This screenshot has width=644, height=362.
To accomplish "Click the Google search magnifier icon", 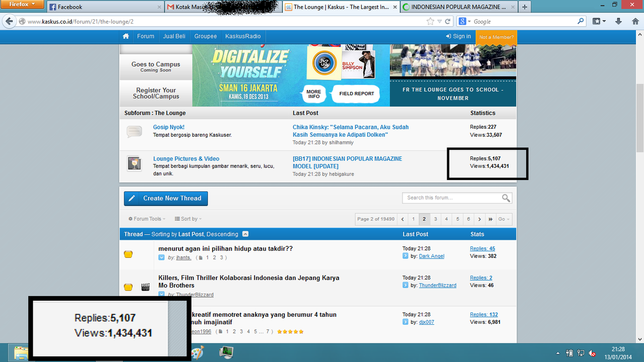I will coord(581,22).
